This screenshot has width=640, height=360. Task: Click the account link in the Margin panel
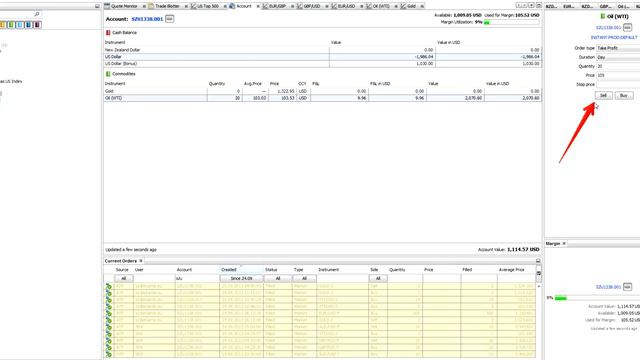608,287
